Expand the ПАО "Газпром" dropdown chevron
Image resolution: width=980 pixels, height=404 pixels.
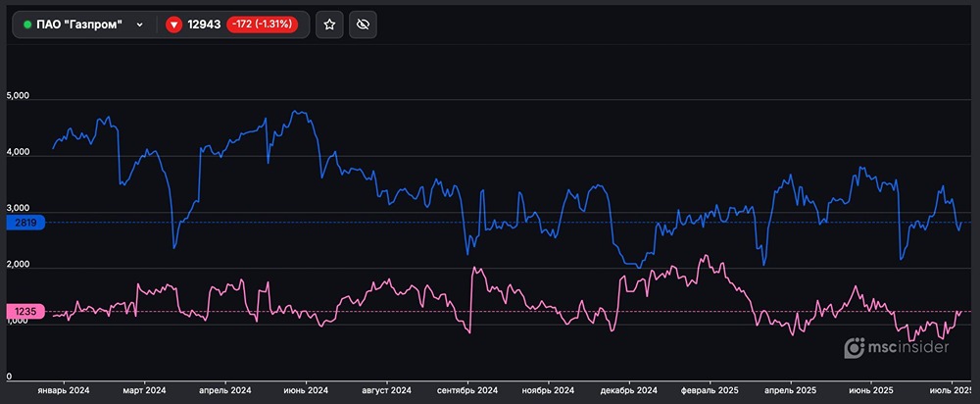pyautogui.click(x=140, y=25)
